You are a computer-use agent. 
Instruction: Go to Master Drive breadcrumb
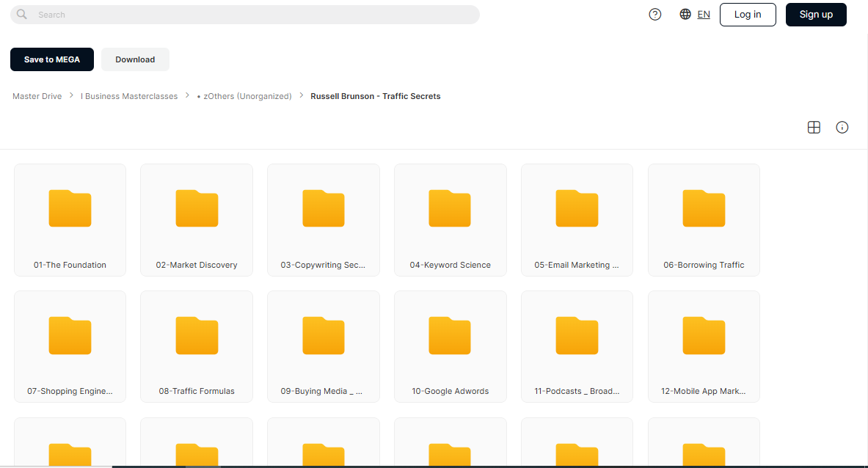pyautogui.click(x=37, y=96)
